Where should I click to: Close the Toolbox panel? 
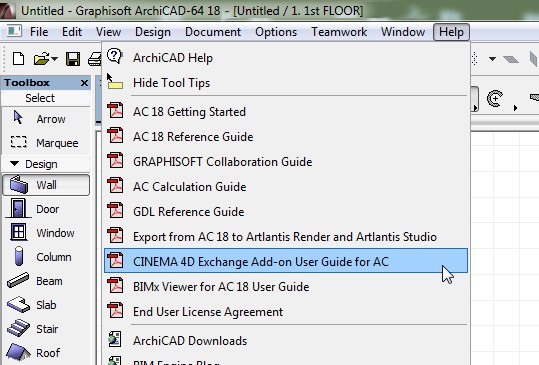(x=84, y=83)
